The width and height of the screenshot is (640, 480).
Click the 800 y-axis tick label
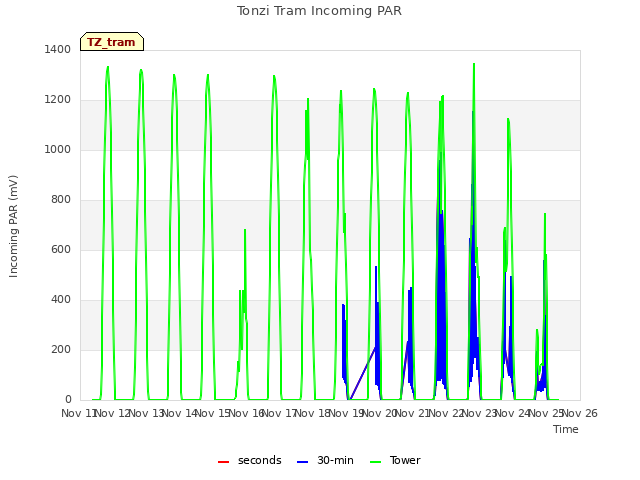tap(61, 200)
